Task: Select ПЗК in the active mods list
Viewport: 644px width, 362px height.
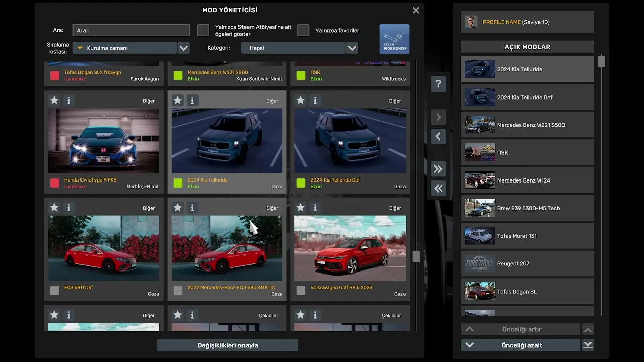Action: tap(527, 152)
